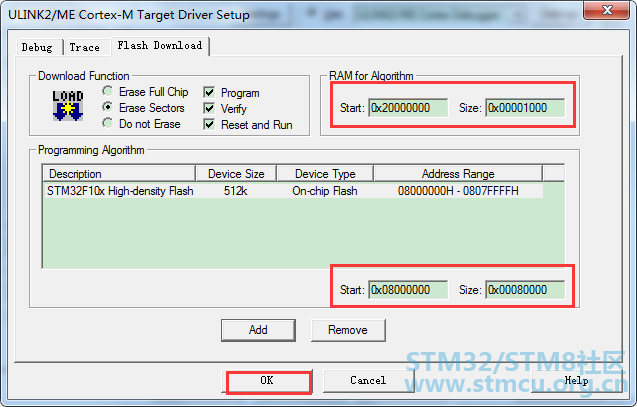This screenshot has width=637, height=407.
Task: Select STM32F10x High-density Flash row
Action: point(292,191)
